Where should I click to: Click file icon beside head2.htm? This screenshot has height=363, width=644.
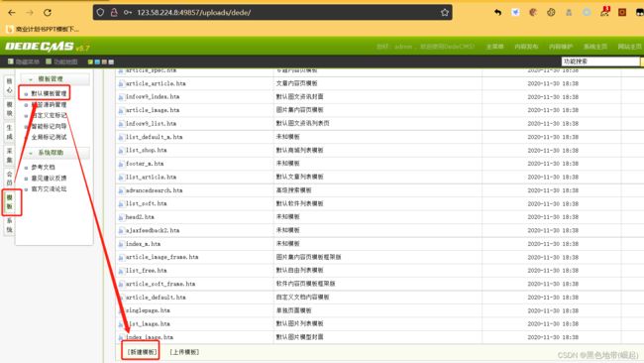(121, 217)
